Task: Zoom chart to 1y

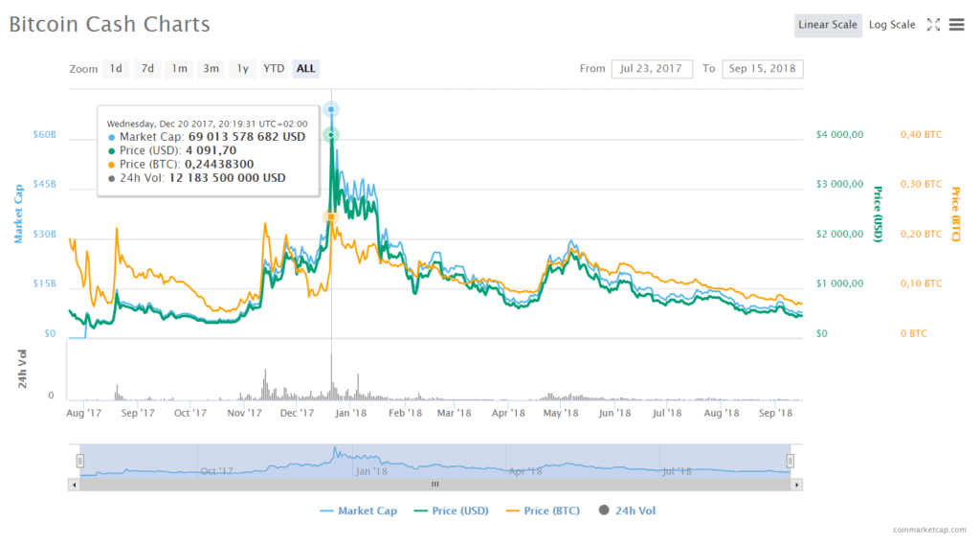Action: (243, 69)
